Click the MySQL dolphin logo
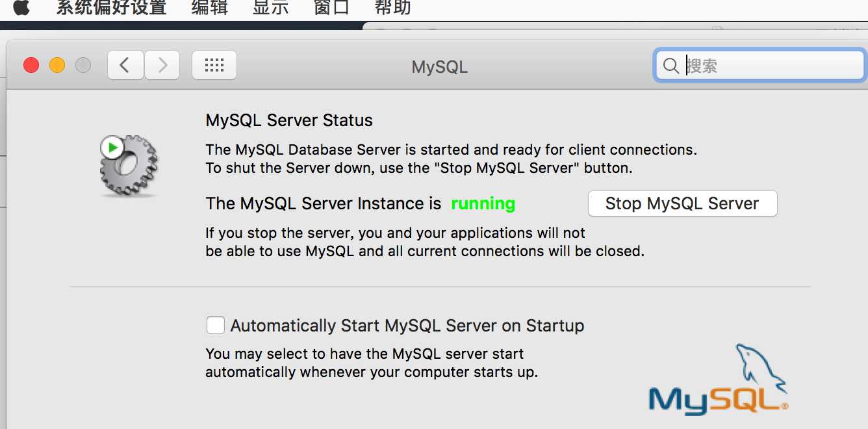The image size is (868, 429). click(x=719, y=380)
